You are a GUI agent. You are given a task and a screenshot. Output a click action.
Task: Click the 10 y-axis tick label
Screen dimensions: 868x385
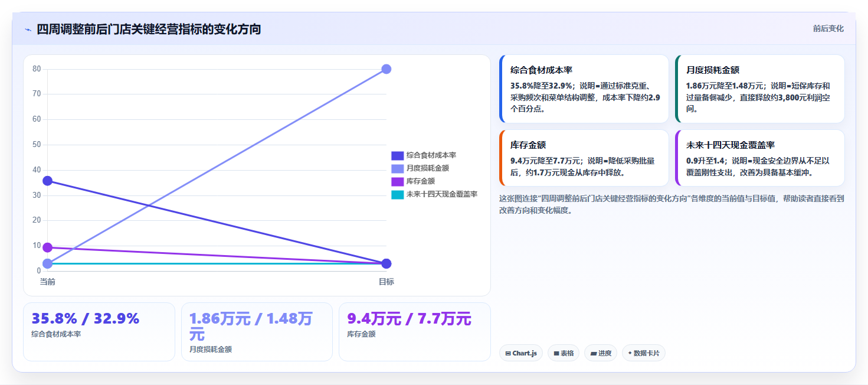tap(37, 246)
